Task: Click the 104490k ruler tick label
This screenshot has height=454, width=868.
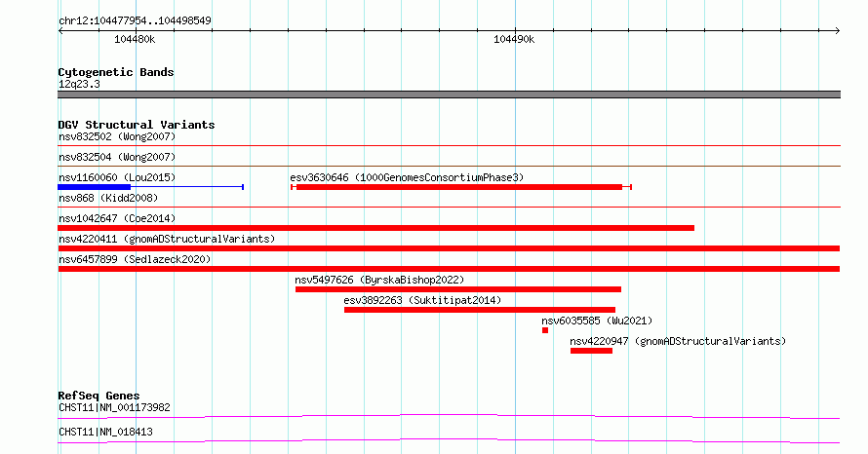Action: [x=514, y=39]
